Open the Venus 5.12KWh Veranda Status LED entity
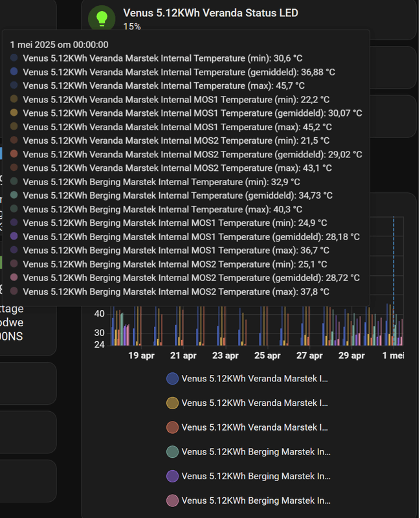This screenshot has width=420, height=518. [x=211, y=13]
